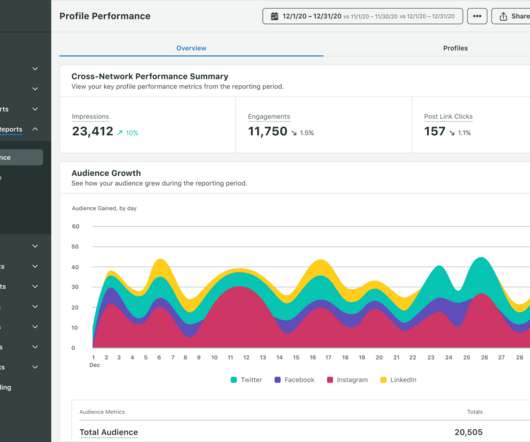Click the 1.1% link clicks change percentage
This screenshot has width=530, height=442.
(x=464, y=133)
